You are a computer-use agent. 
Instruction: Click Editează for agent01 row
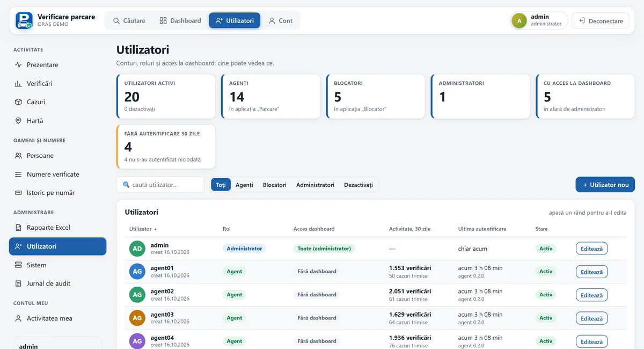pyautogui.click(x=592, y=272)
